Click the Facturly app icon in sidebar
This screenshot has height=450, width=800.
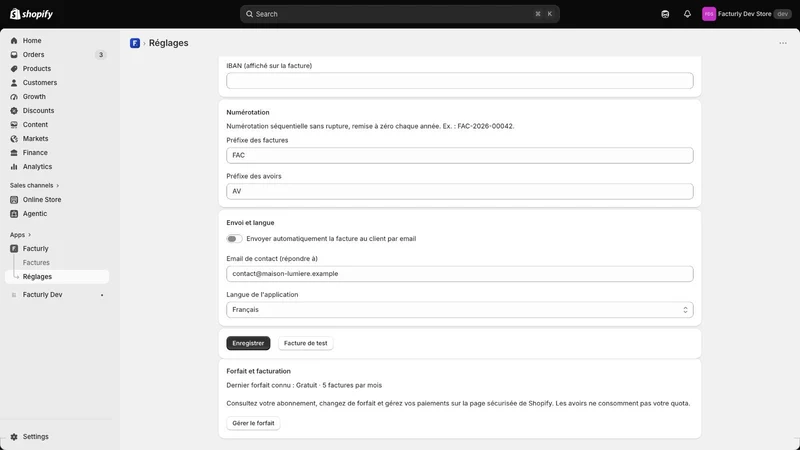[14, 248]
